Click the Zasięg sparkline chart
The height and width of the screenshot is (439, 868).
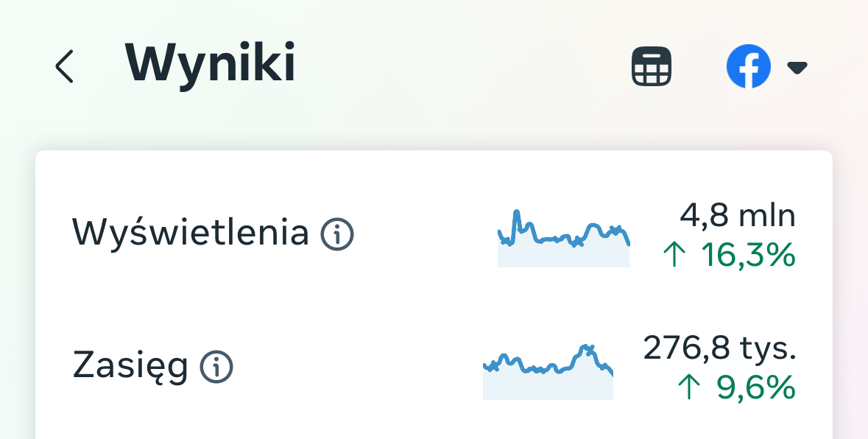point(548,371)
